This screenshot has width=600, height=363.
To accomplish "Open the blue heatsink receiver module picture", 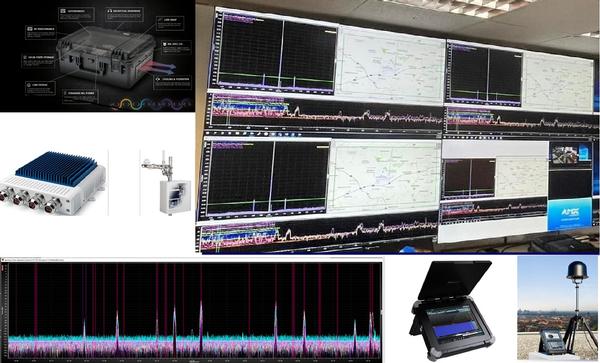I will [53, 183].
